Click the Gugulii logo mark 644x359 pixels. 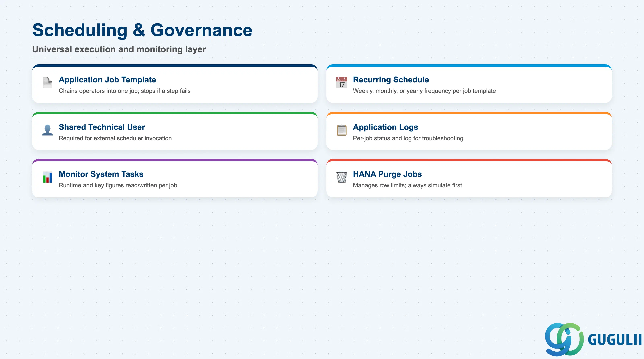pyautogui.click(x=564, y=339)
